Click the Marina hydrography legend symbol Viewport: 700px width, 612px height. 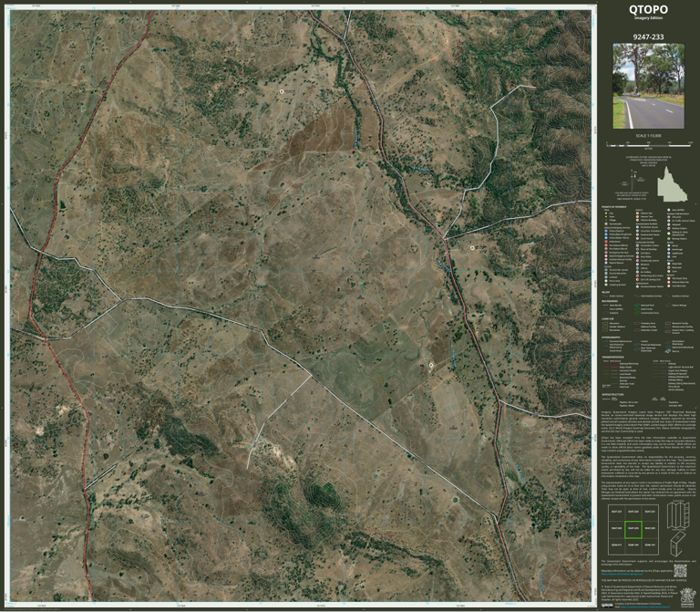pos(668,351)
